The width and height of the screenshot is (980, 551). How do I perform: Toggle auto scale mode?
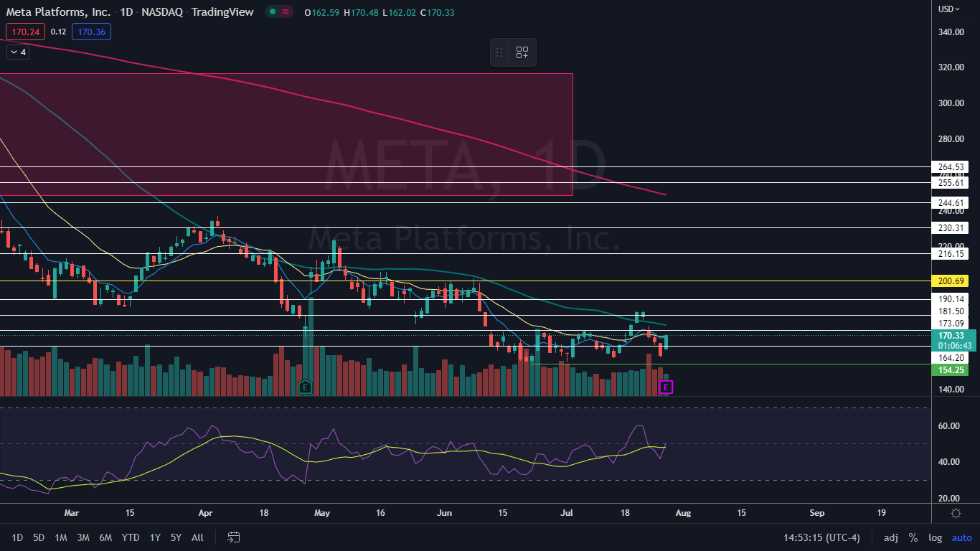pyautogui.click(x=961, y=537)
